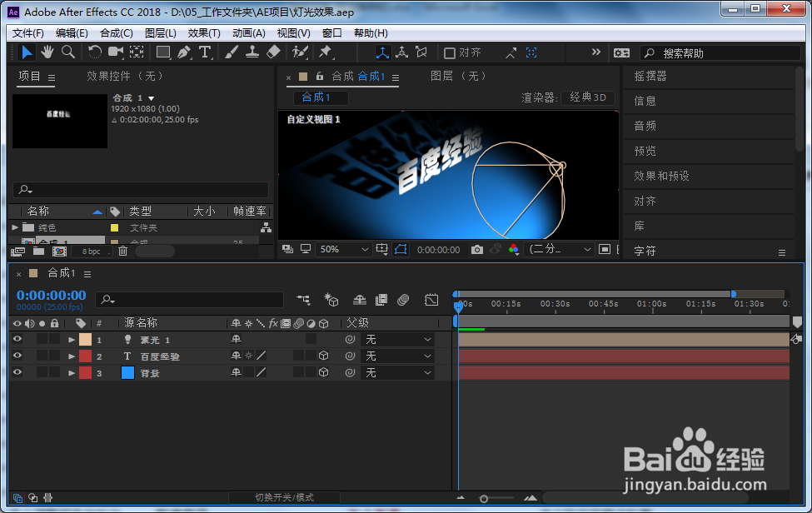Select the Rectangle shape tool
The width and height of the screenshot is (812, 513).
click(x=163, y=52)
